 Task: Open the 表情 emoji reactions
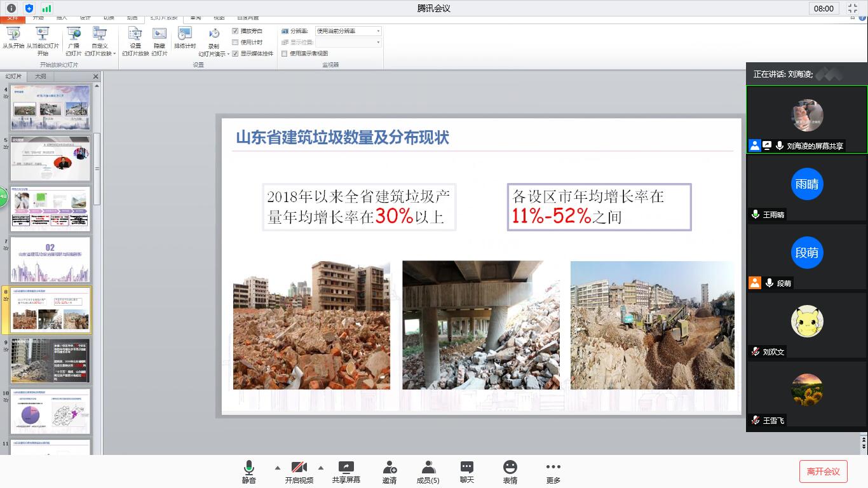(x=510, y=472)
